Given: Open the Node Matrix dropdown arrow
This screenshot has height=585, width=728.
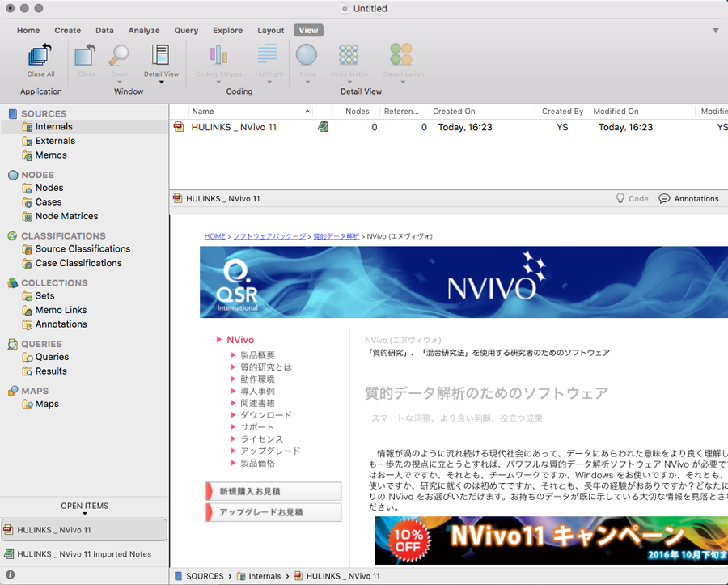Looking at the screenshot, I should click(x=349, y=83).
